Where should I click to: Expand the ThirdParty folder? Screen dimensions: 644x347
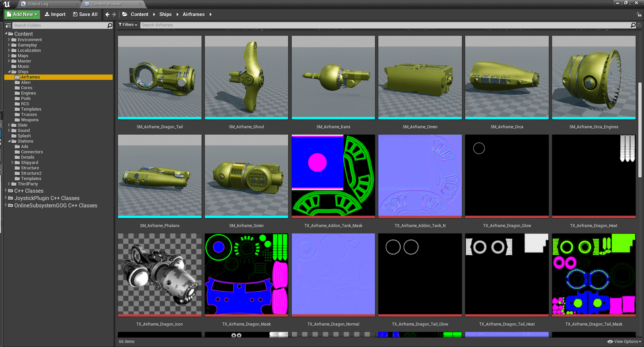coord(9,184)
